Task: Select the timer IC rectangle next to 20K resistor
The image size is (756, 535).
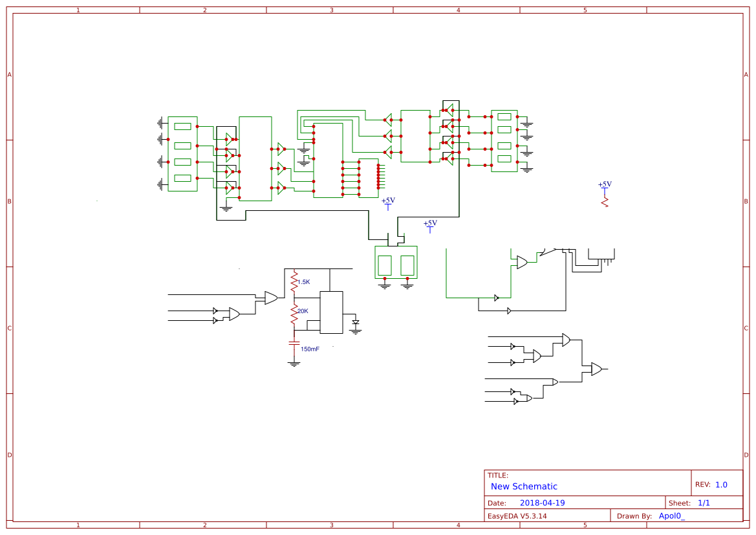Action: (x=332, y=312)
